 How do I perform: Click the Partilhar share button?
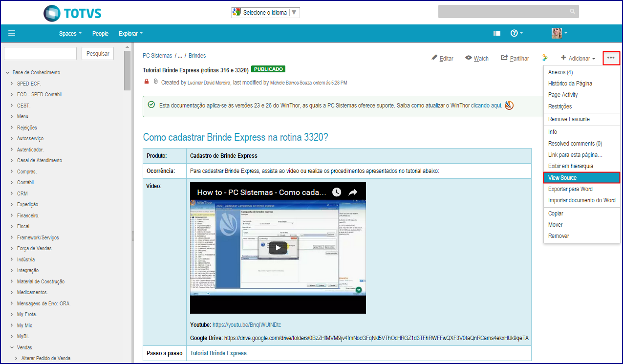pyautogui.click(x=515, y=58)
